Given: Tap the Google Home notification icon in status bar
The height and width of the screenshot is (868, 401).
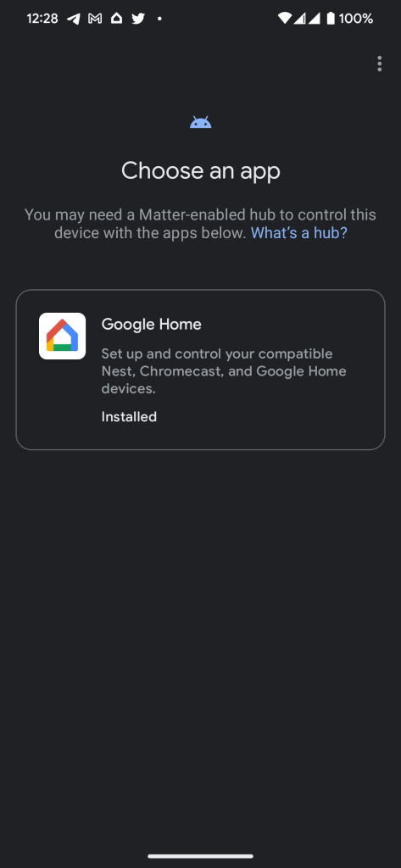Looking at the screenshot, I should (x=116, y=19).
